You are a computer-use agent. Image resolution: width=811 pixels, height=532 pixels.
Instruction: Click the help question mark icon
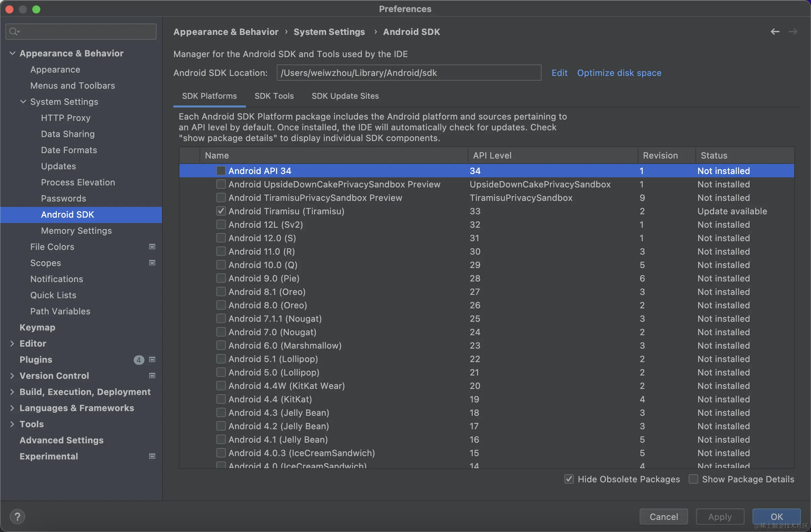coord(17,516)
